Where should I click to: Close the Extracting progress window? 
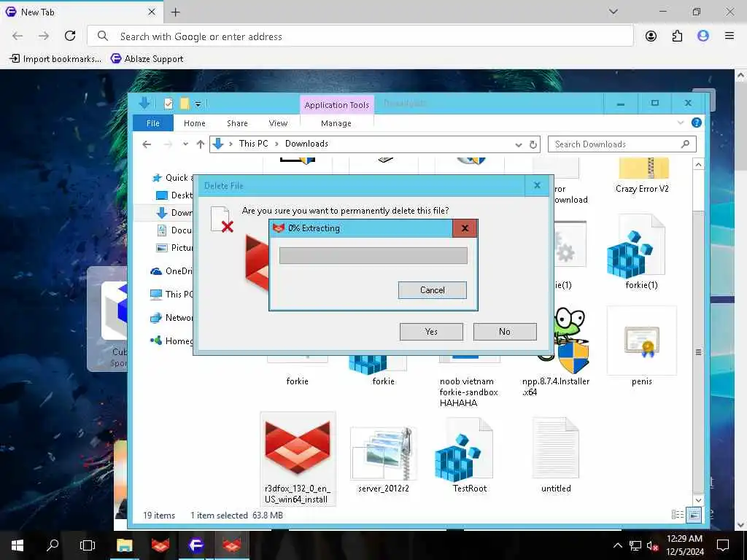coord(465,228)
